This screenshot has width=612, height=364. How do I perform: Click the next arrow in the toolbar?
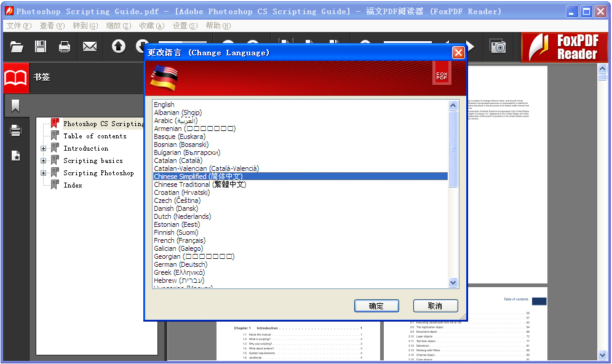pos(471,47)
